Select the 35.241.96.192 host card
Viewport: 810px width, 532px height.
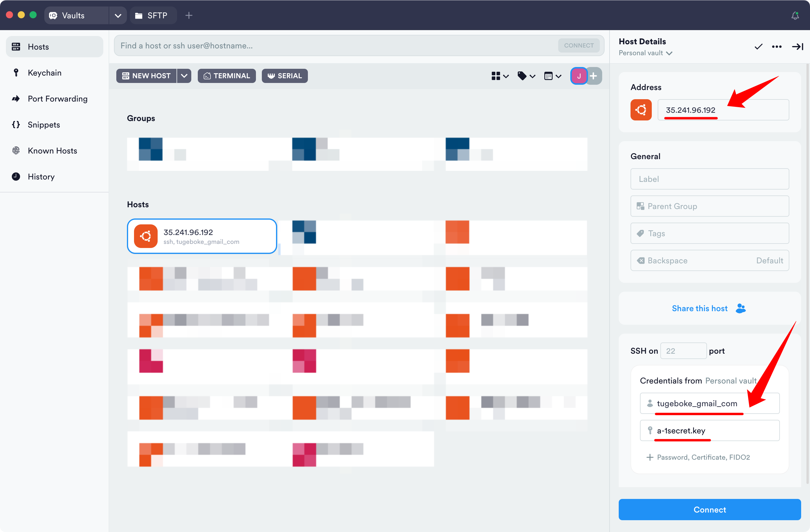[202, 236]
